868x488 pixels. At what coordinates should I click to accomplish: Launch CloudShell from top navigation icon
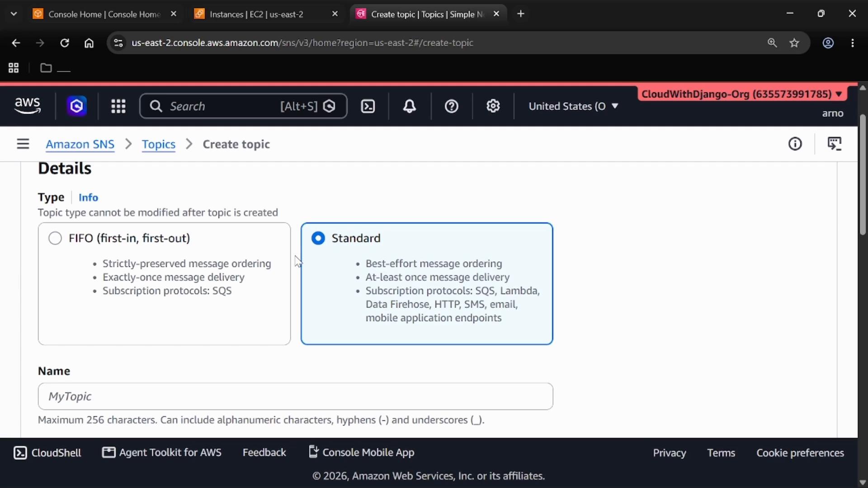click(x=368, y=106)
